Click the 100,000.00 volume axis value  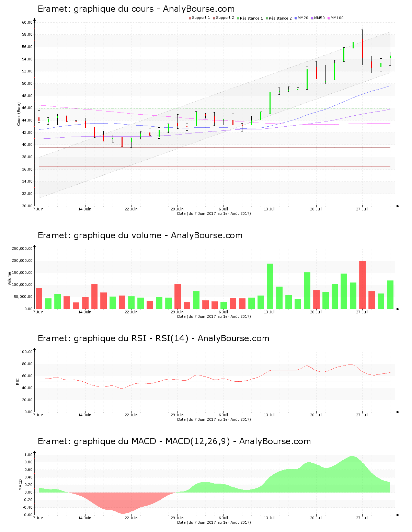click(22, 285)
